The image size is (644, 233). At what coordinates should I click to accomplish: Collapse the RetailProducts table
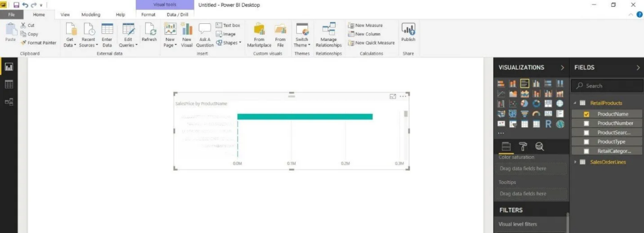click(x=575, y=103)
